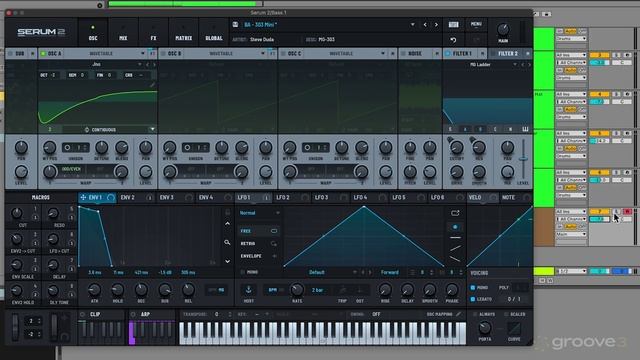Toggle the LFO MONO checkbox
Screen dimensions: 640x360
coord(243,272)
